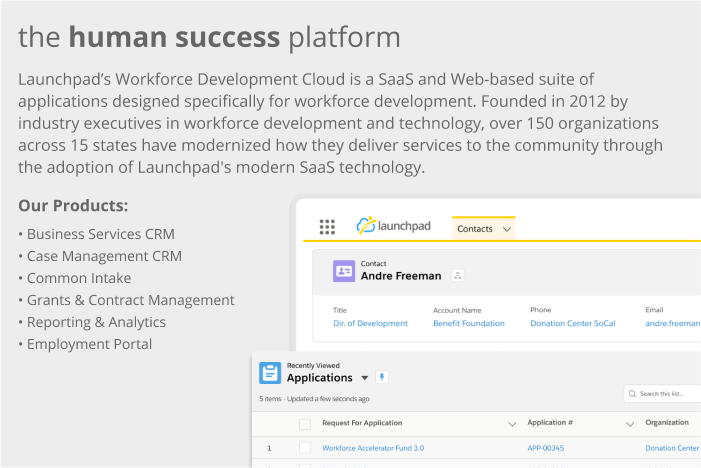701x468 pixels.
Task: Open Workforce Accelerator Fund 3.0 link
Action: point(373,448)
